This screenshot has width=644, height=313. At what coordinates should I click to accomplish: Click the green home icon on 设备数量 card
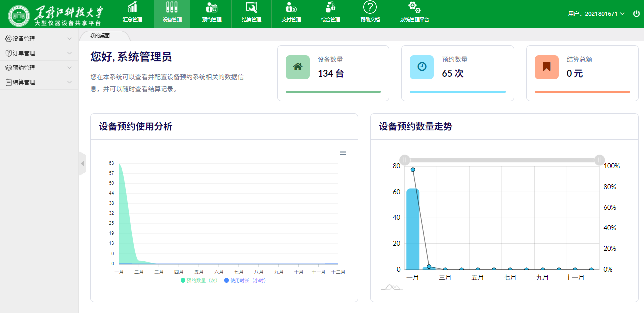click(298, 67)
